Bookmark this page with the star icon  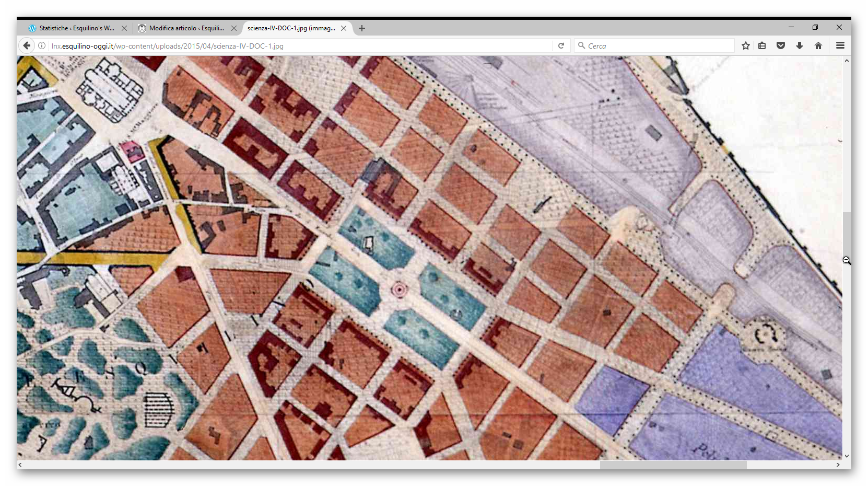pos(746,46)
